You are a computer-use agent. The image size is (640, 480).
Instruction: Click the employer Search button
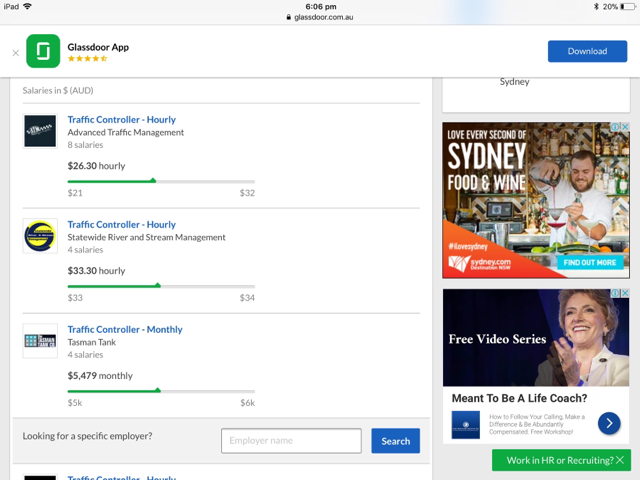[x=395, y=441]
